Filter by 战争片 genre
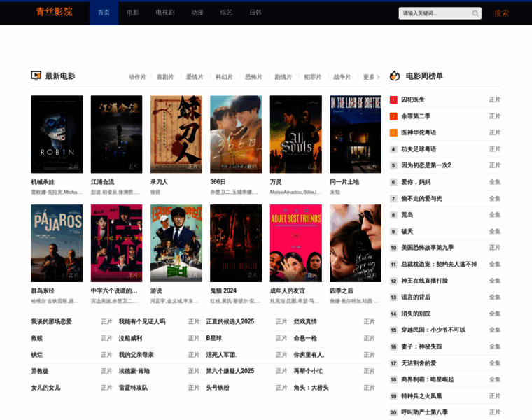This screenshot has width=532, height=420. [x=342, y=77]
